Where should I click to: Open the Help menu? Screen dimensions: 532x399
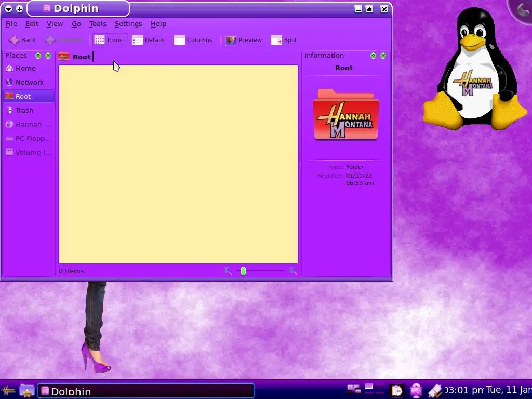click(158, 24)
